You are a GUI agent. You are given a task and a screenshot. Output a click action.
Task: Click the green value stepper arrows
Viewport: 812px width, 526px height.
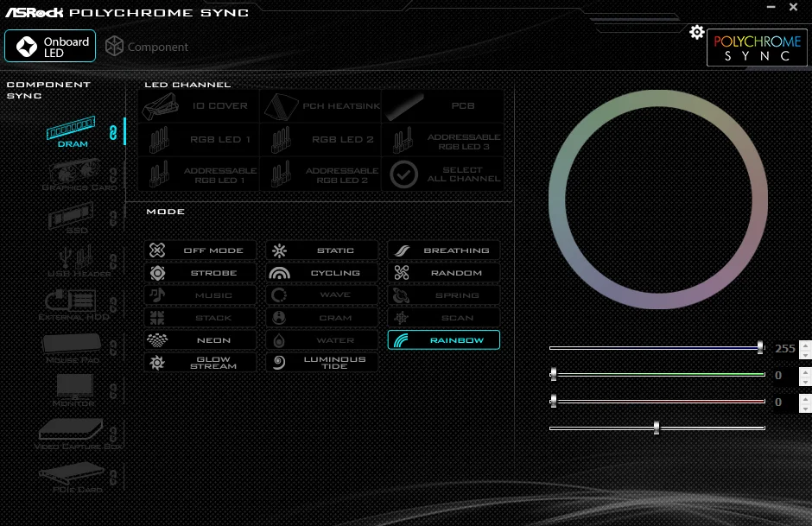pos(805,376)
